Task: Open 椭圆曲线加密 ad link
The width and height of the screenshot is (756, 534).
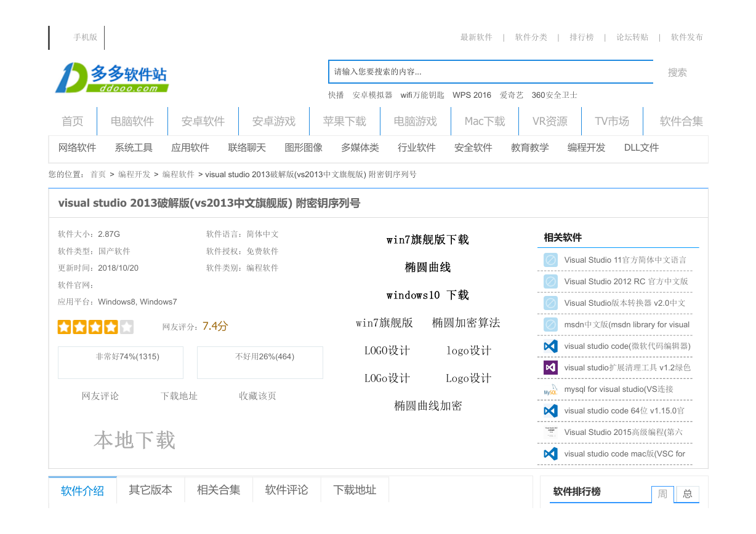Action: [x=428, y=406]
